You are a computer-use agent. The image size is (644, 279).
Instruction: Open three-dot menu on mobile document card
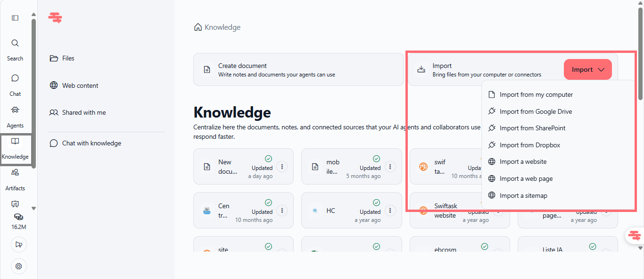point(390,167)
